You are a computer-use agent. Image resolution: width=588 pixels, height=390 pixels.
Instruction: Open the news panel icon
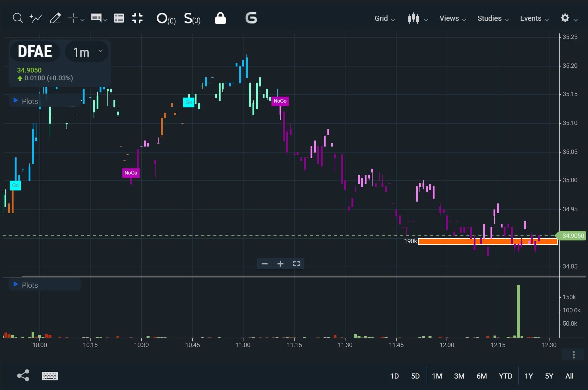coord(119,18)
